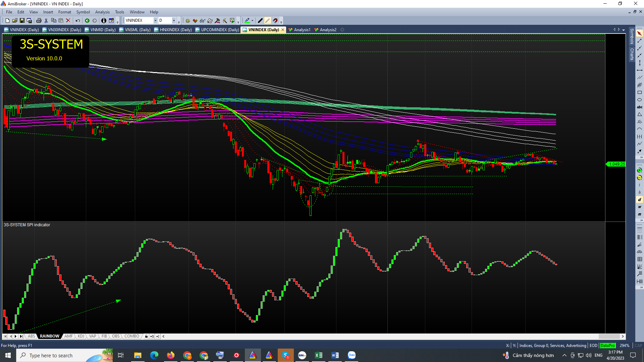Image resolution: width=644 pixels, height=362 pixels.
Task: Click the Print toolbar icon
Action: [39, 20]
